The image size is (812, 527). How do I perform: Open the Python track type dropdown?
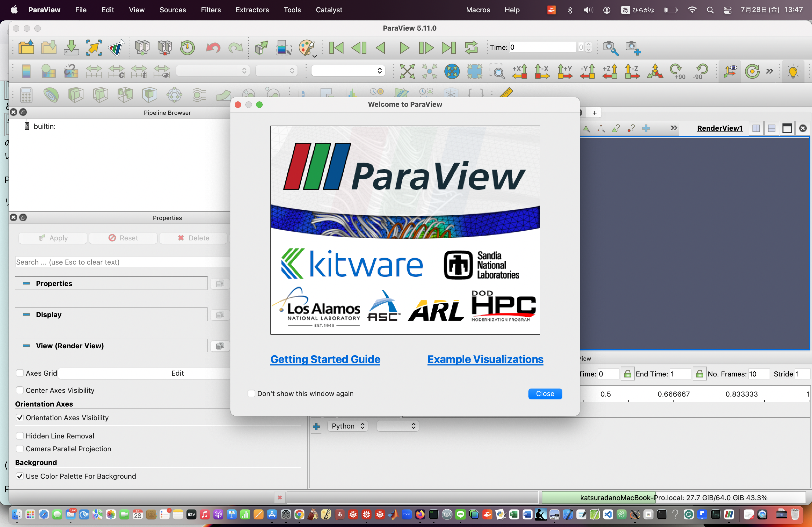coord(348,426)
